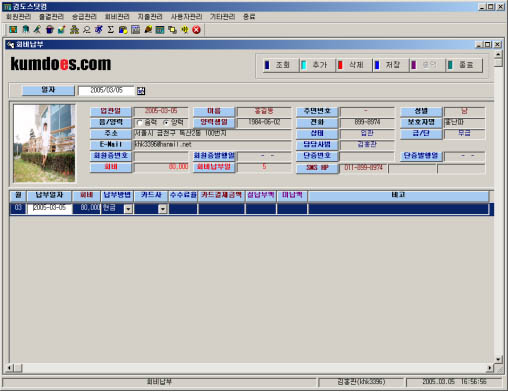Open the 승급관리 menu
This screenshot has width=508, height=392.
click(x=84, y=17)
